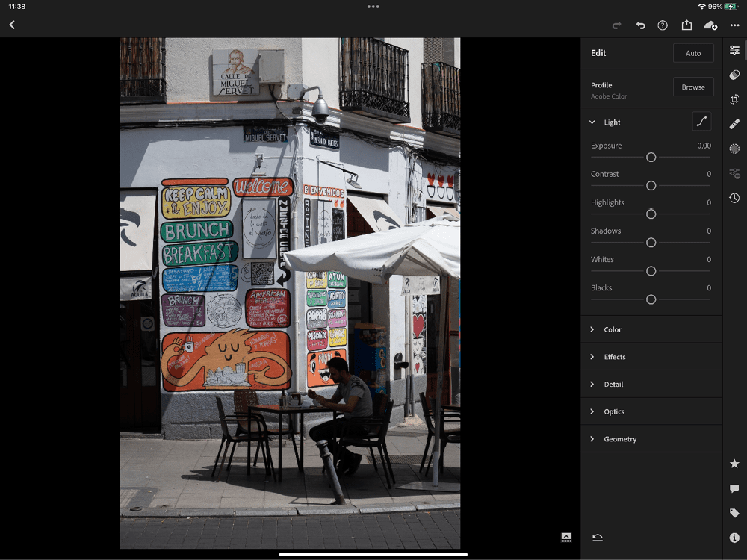Open the Healing brush tool

point(734,124)
